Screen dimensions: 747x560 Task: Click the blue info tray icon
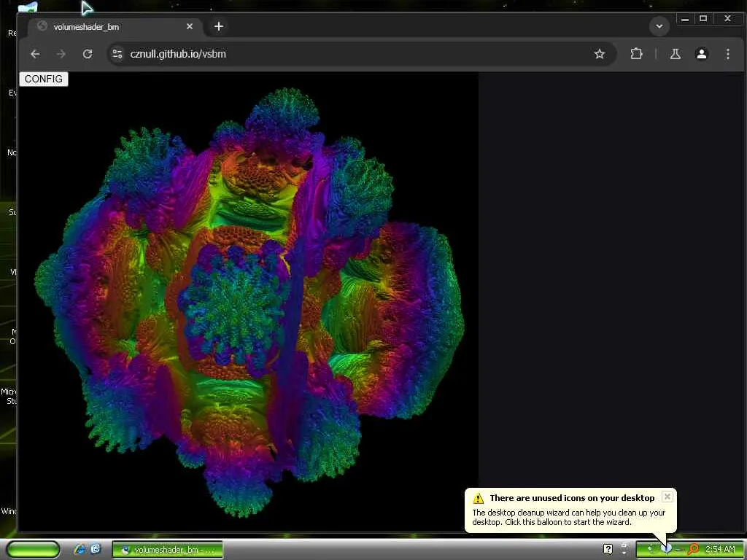pyautogui.click(x=667, y=549)
